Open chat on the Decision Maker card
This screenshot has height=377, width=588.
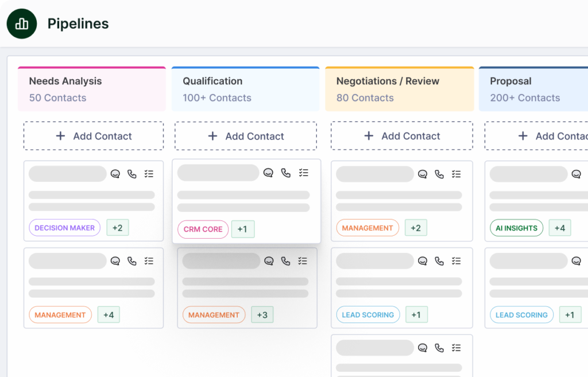(115, 174)
